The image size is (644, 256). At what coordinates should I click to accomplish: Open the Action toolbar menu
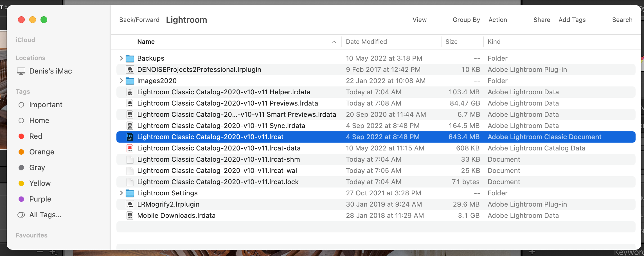497,20
